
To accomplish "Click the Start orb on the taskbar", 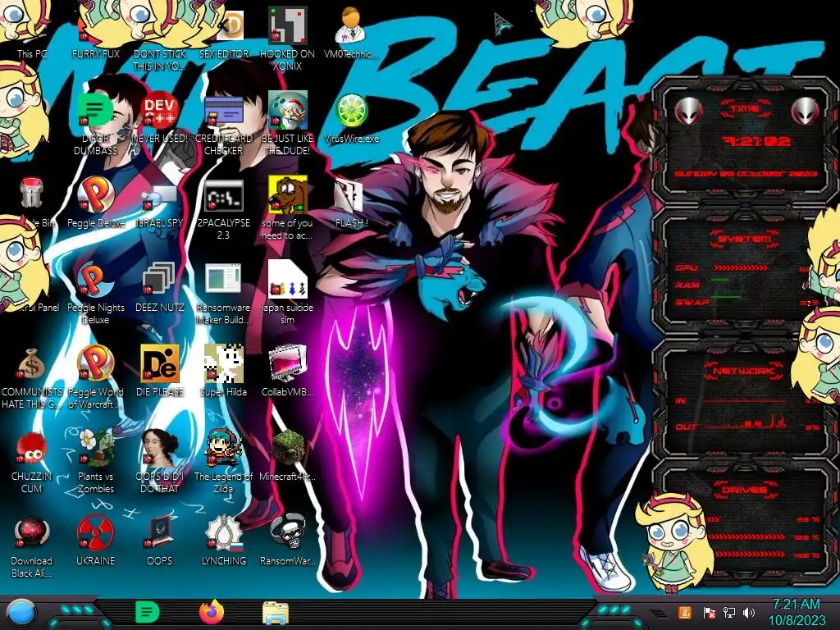I will coord(21,613).
